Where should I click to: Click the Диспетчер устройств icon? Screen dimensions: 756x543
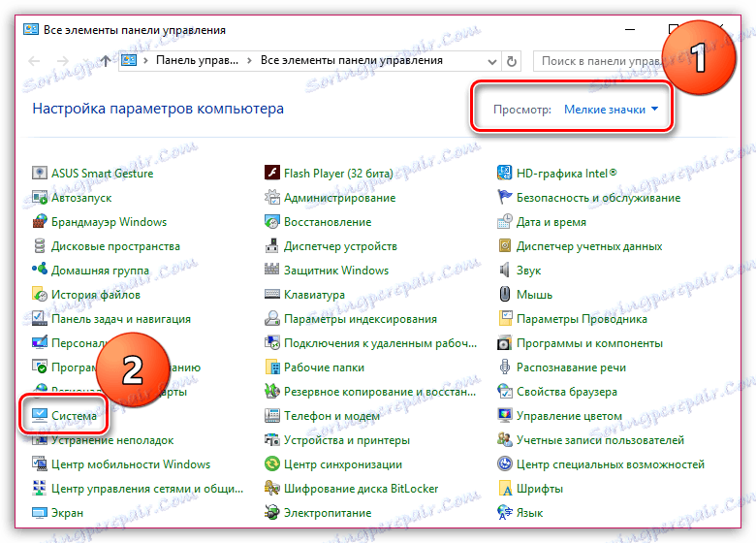[x=272, y=246]
